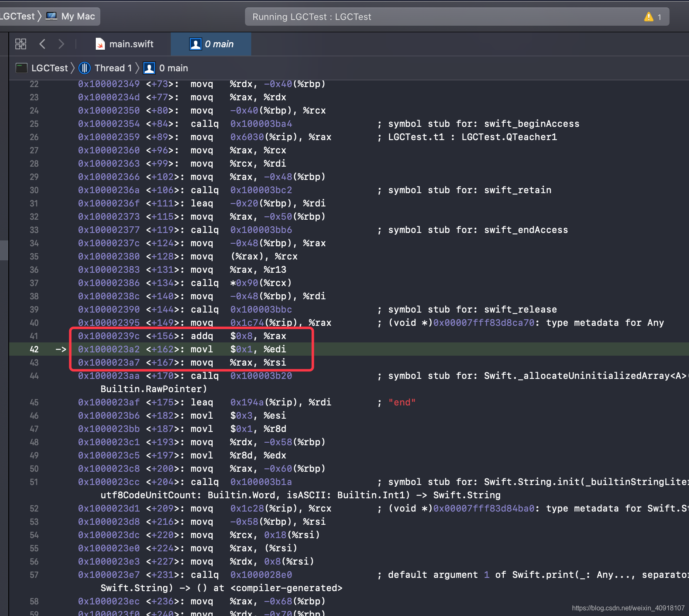Open Thread 1 jump bar menu
The width and height of the screenshot is (689, 616).
click(x=113, y=68)
